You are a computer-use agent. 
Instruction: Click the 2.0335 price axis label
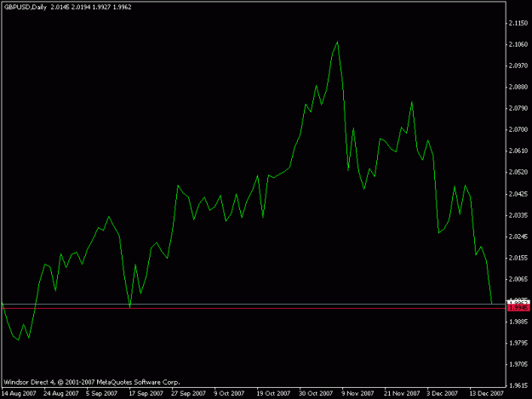[518, 215]
